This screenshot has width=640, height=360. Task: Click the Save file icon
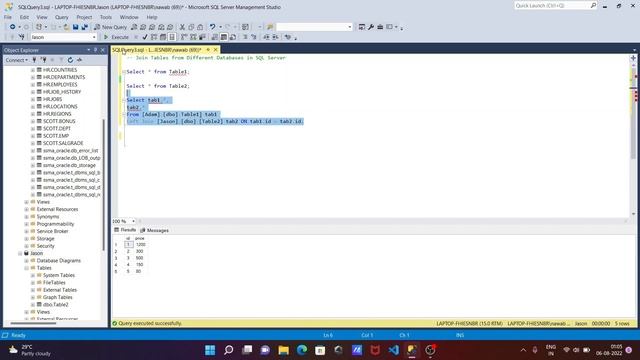(76, 27)
